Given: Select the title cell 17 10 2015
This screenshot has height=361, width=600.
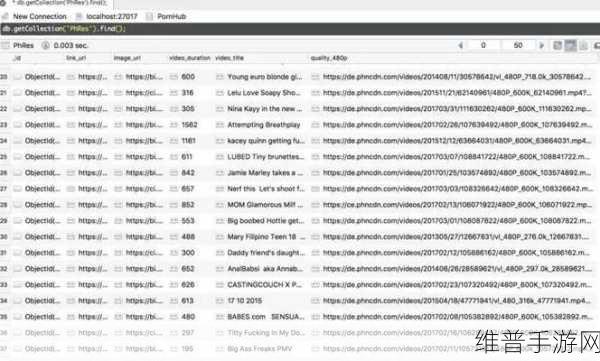Looking at the screenshot, I should [245, 301].
